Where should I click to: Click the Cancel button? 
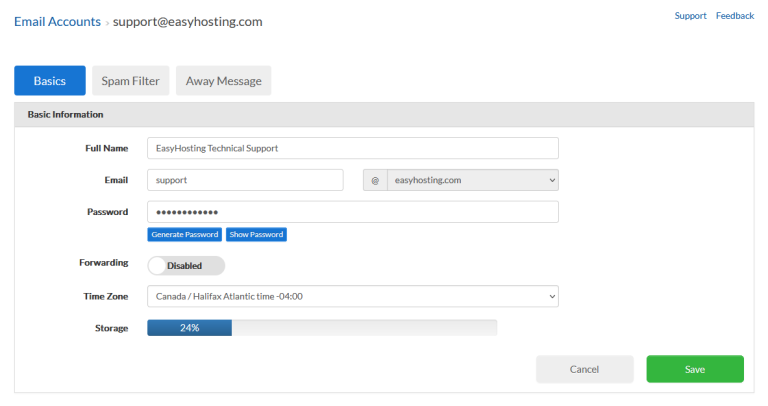[584, 369]
